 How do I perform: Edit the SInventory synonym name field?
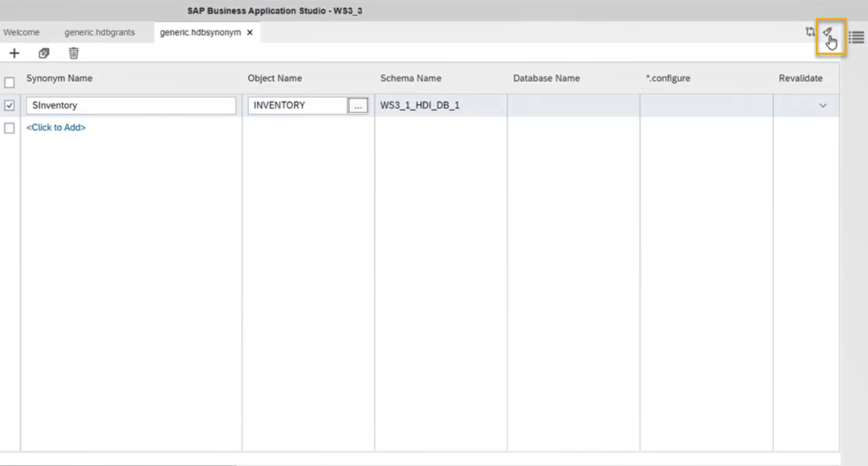[x=131, y=105]
